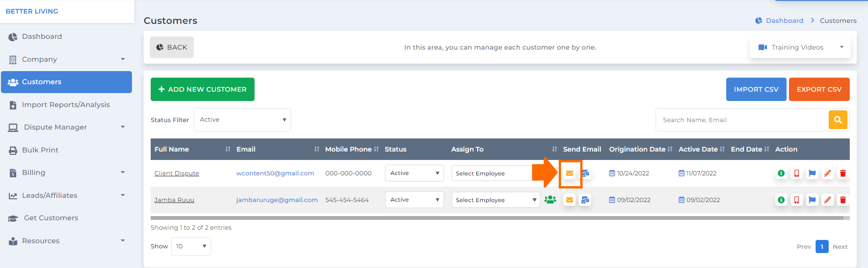868x268 pixels.
Task: Open customer link Jamba Ruuu
Action: coord(174,200)
